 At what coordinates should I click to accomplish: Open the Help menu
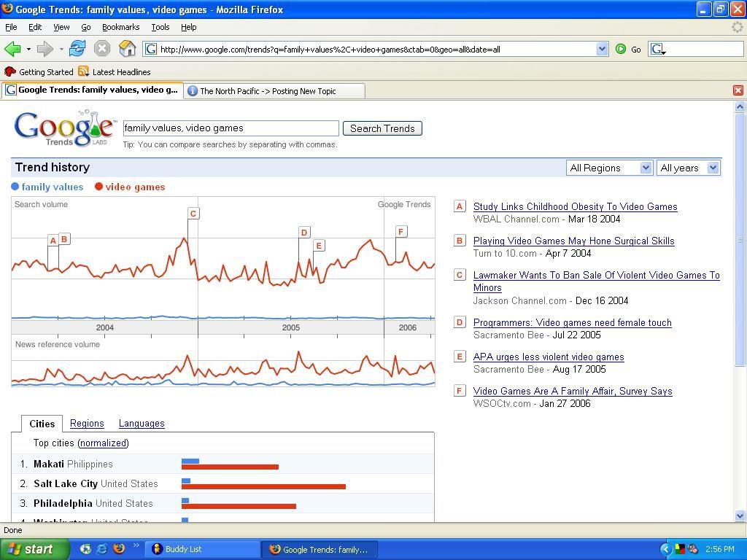189,27
